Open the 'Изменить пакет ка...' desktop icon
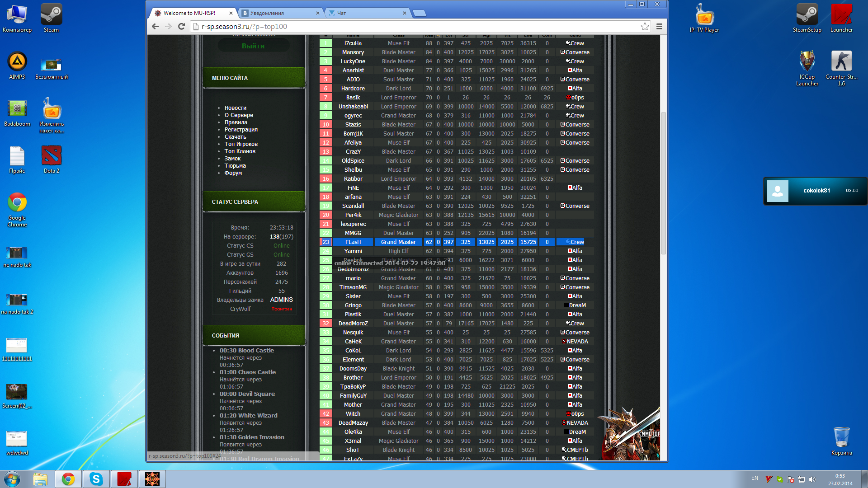868x488 pixels. tap(51, 115)
